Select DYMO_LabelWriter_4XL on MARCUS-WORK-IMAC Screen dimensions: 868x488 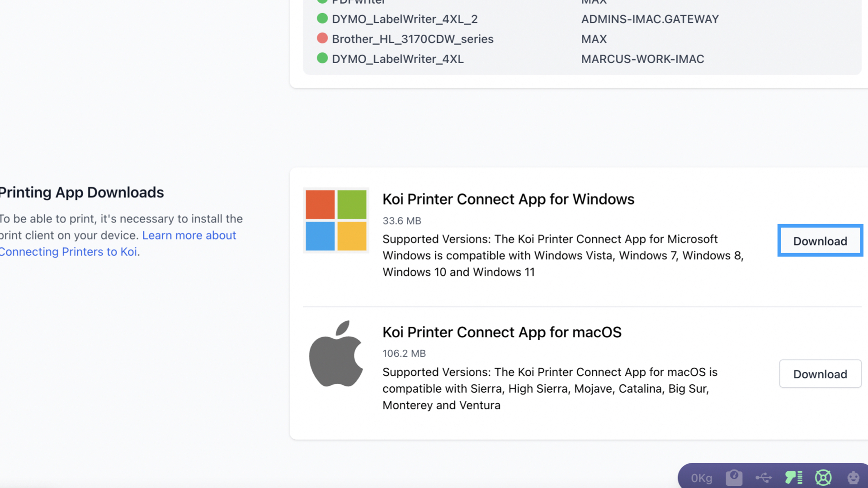(397, 59)
